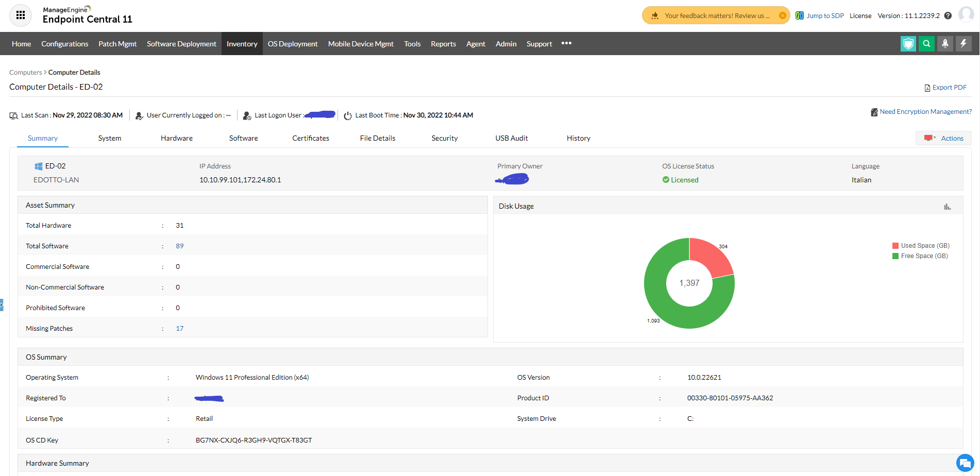980x476 pixels.
Task: Open the Patch Mgmt menu
Action: 117,44
